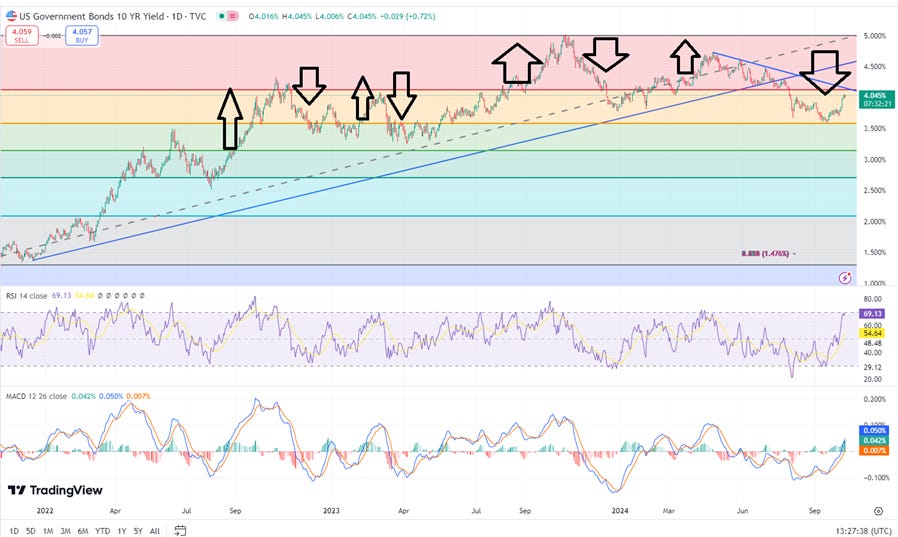Select the 5Y time range
Viewport: 898px width, 537px height.
pos(138,531)
